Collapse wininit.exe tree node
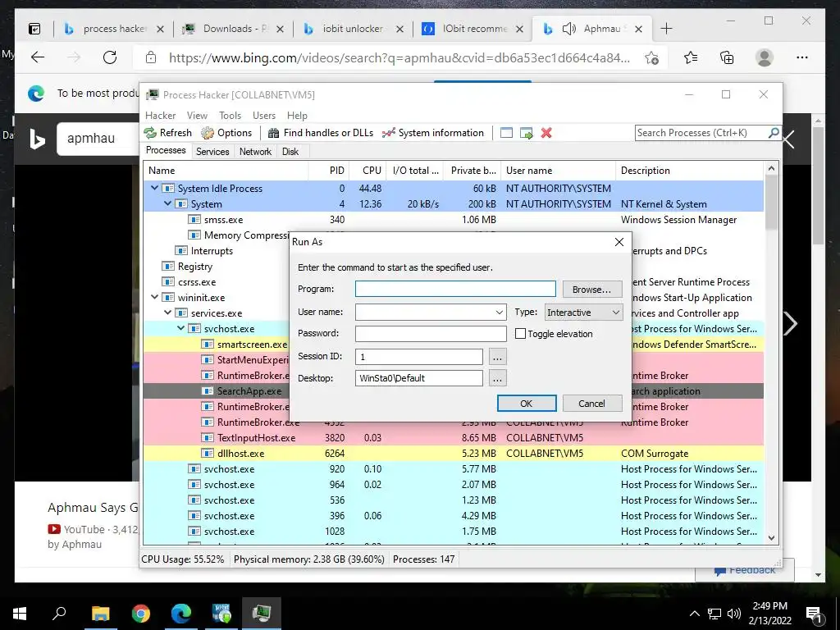The image size is (840, 630). click(x=155, y=297)
